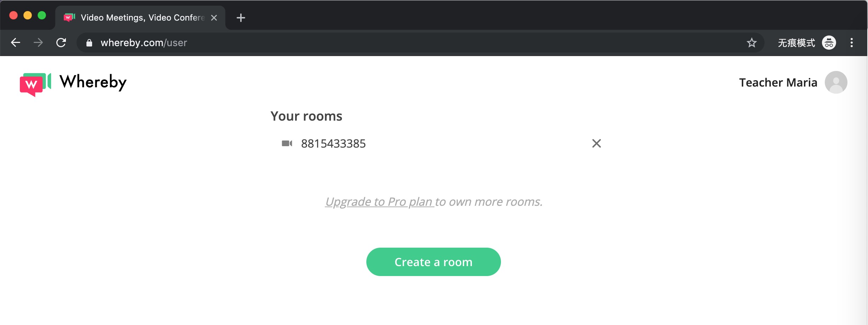The image size is (868, 325).
Task: Reload the Whereby page
Action: pos(61,43)
